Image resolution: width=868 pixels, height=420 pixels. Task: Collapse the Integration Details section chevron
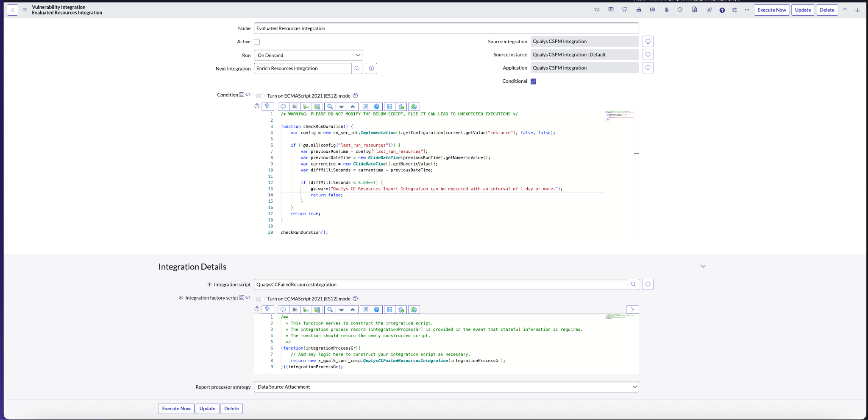tap(703, 266)
